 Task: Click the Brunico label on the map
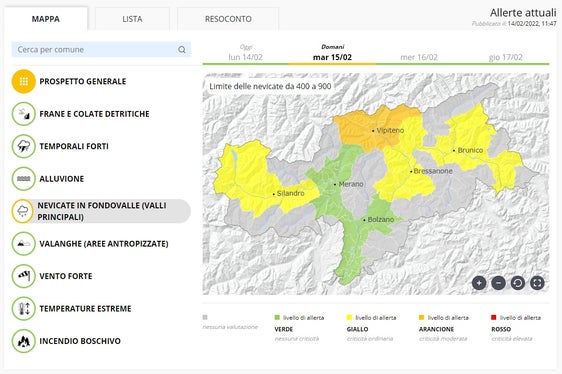470,150
